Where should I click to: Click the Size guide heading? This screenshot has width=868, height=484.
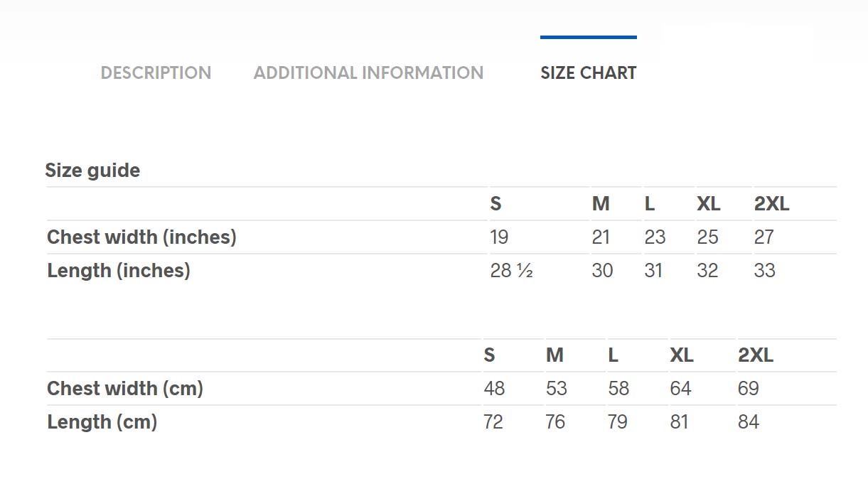coord(92,171)
